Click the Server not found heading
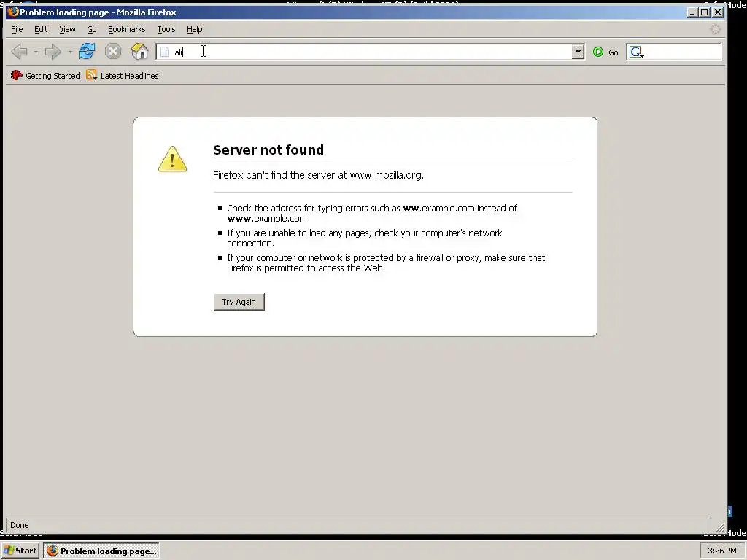747x560 pixels. (x=268, y=149)
